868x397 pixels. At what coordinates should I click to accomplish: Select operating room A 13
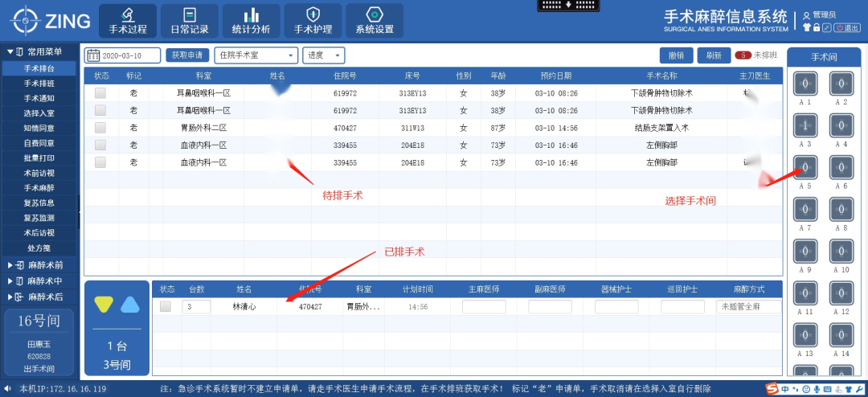click(805, 335)
